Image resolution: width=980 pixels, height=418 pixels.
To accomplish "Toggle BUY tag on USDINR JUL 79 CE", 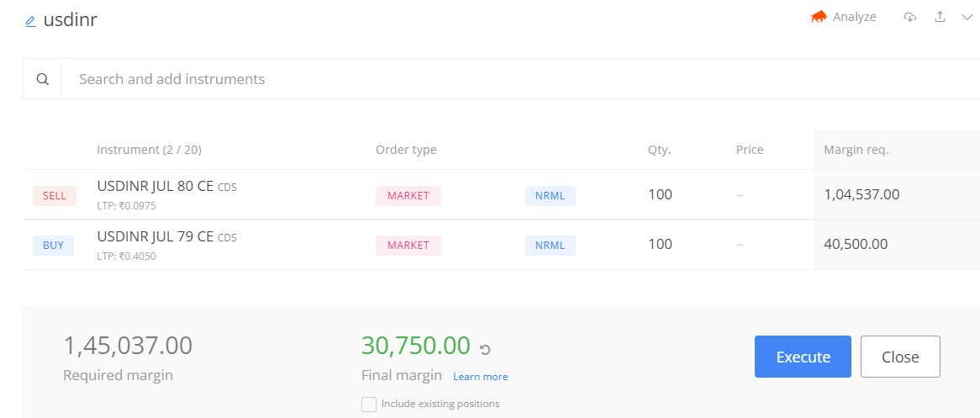I will (x=54, y=246).
